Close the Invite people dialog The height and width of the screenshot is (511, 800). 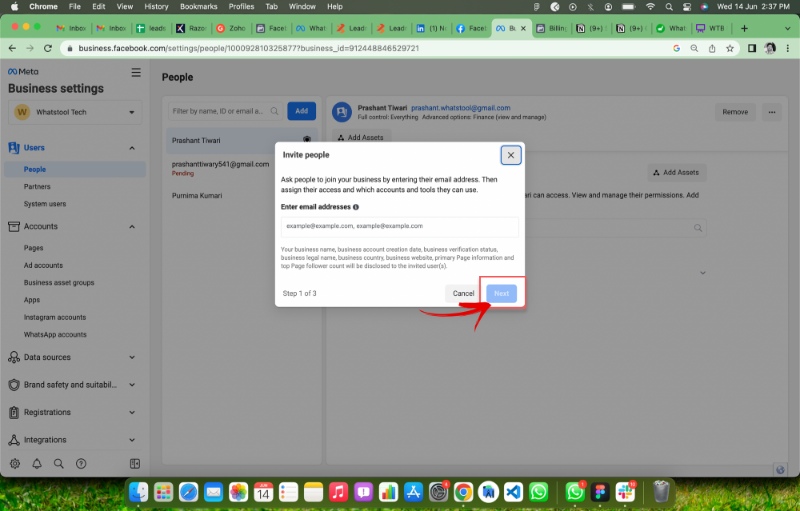point(510,155)
